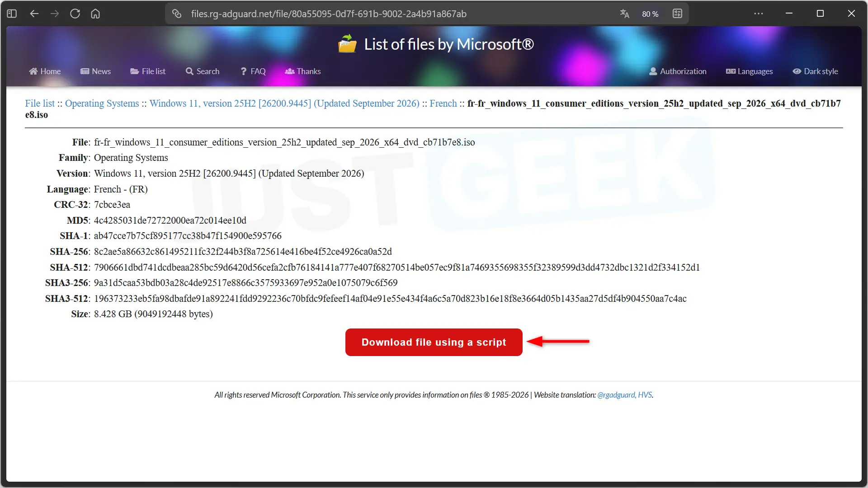Minimize the browser window

789,14
